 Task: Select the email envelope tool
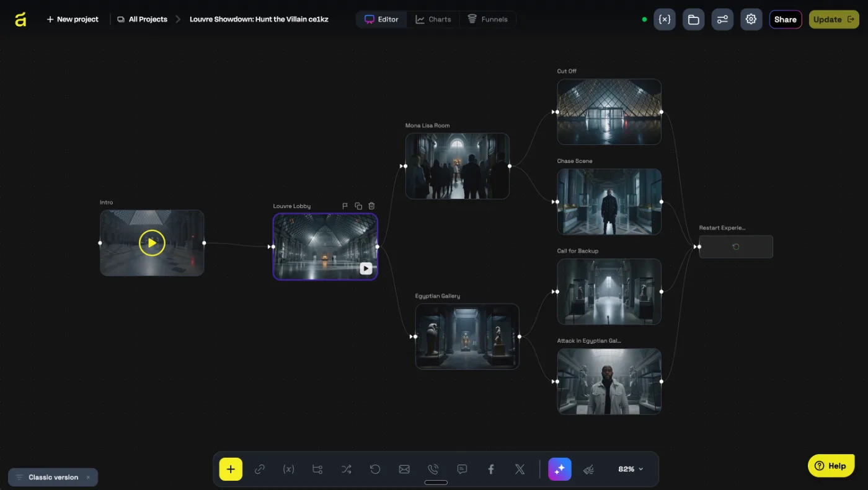click(x=404, y=469)
